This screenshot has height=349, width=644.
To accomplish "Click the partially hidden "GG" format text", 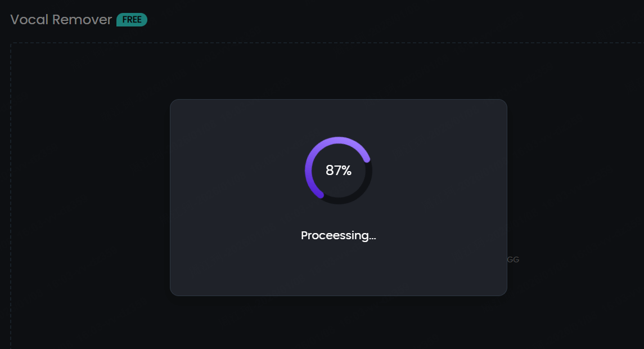I will (513, 259).
